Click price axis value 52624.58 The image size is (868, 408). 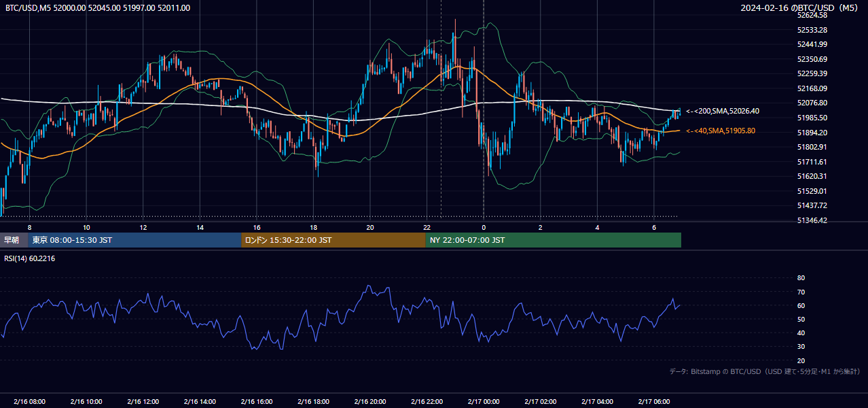(812, 15)
